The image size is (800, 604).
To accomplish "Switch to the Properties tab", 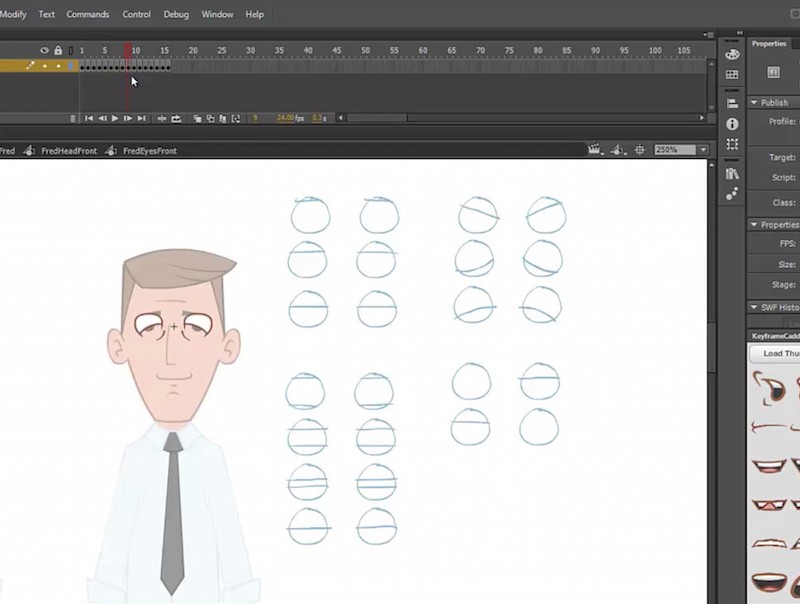I will click(x=769, y=44).
